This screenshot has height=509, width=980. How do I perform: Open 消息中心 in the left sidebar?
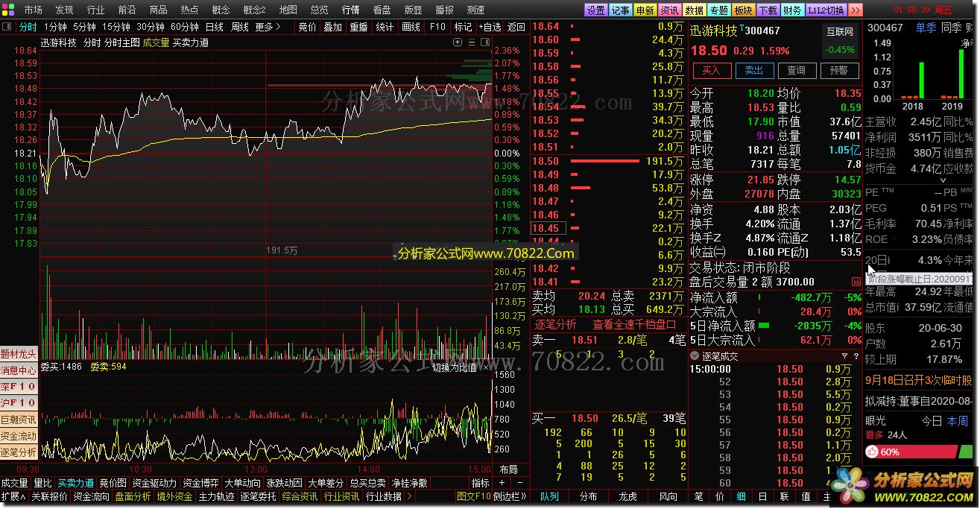point(19,370)
